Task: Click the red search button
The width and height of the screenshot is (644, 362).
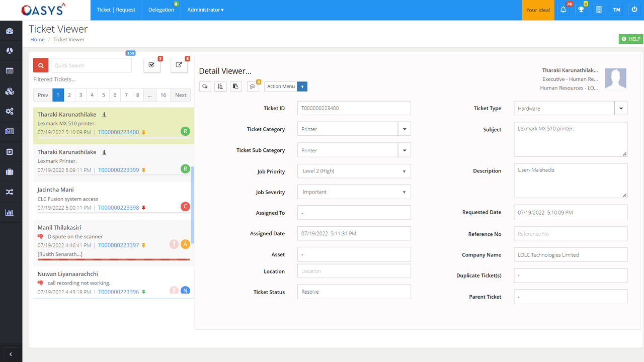Action: [41, 65]
